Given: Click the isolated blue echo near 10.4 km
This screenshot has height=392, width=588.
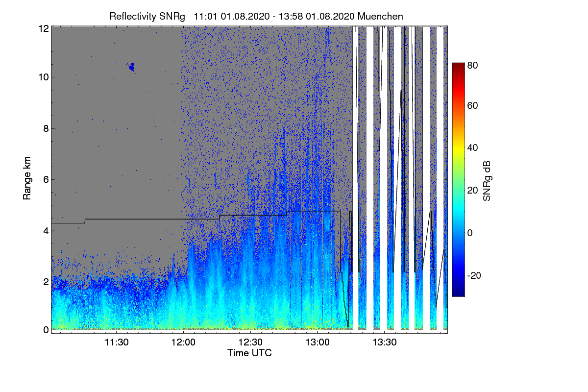Looking at the screenshot, I should (x=131, y=67).
